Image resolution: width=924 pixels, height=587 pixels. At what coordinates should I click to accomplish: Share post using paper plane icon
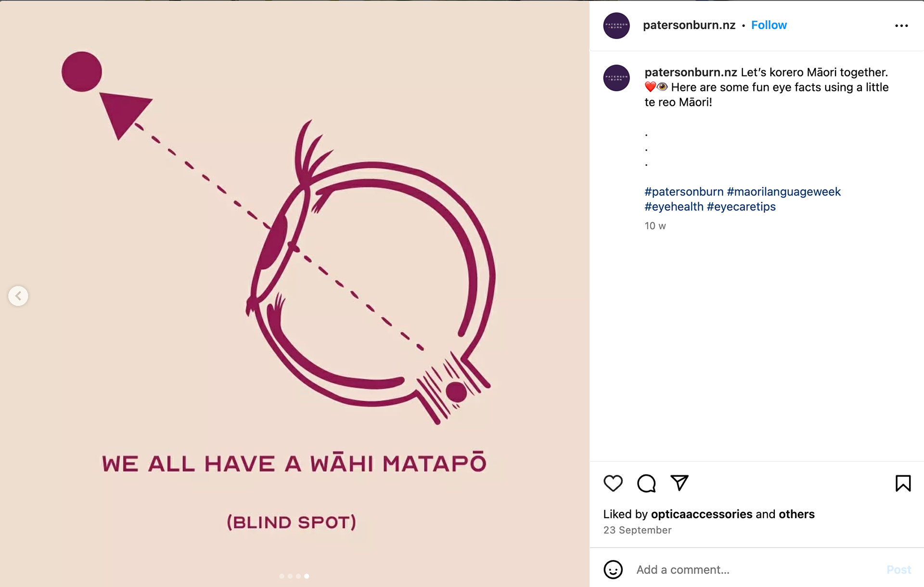(x=680, y=483)
